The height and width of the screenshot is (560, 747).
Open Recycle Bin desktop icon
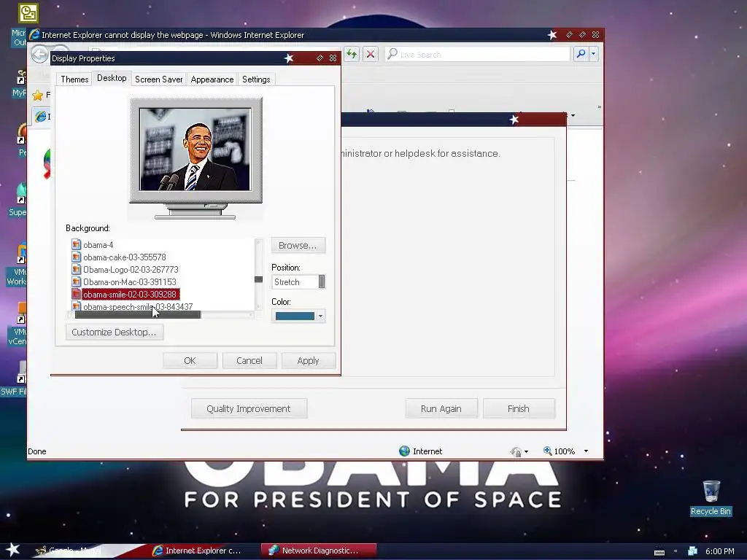click(x=711, y=497)
